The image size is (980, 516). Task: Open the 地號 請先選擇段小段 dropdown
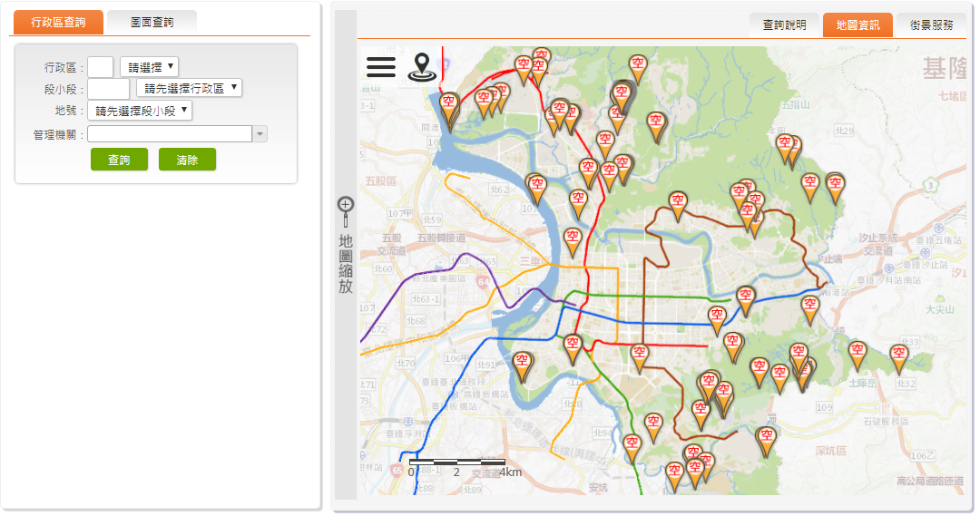(140, 111)
